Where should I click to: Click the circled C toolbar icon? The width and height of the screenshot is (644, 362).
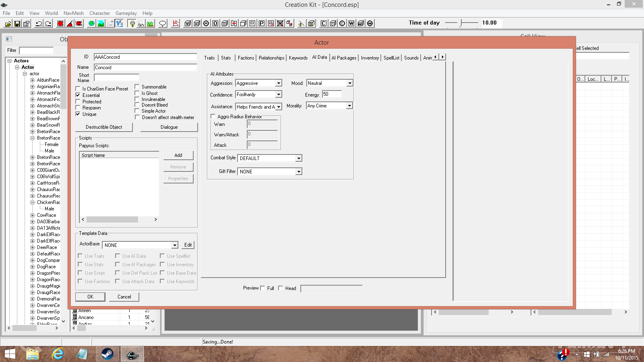(342, 23)
